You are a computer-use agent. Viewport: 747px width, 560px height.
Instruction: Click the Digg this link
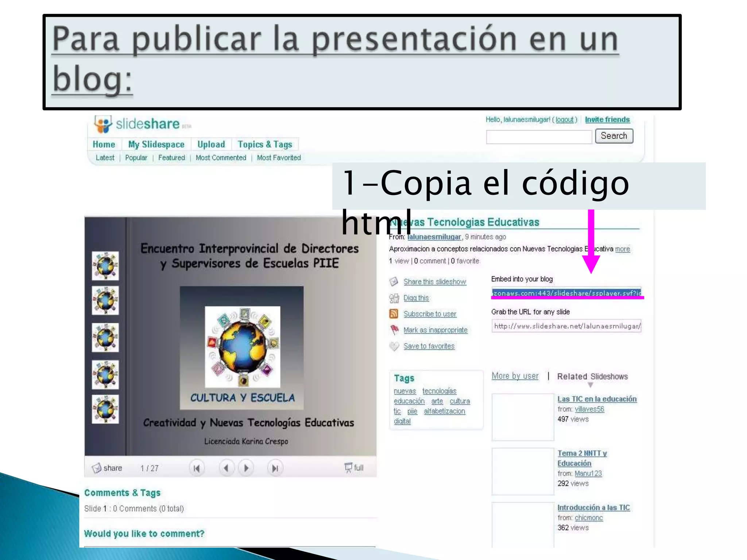[x=416, y=298]
